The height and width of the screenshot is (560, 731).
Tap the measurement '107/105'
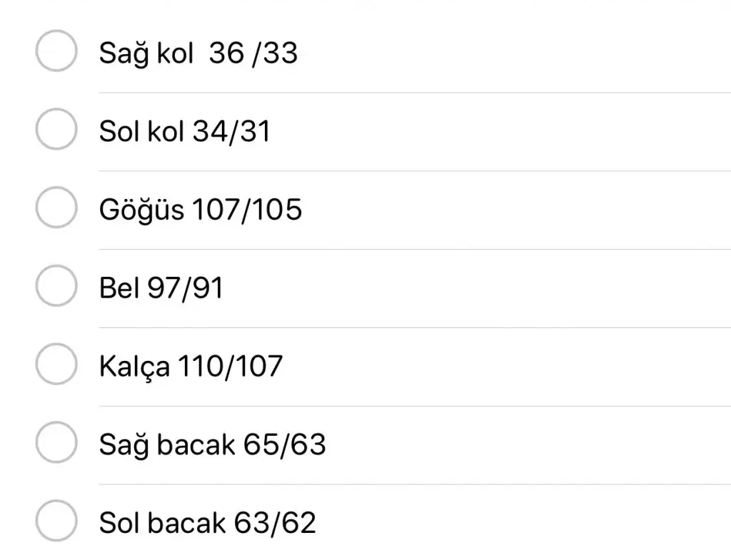pos(247,210)
